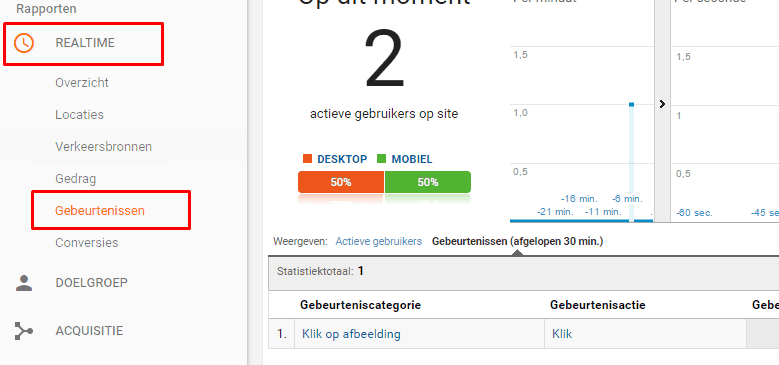Expand the ACQUISITIE reports section

point(89,331)
